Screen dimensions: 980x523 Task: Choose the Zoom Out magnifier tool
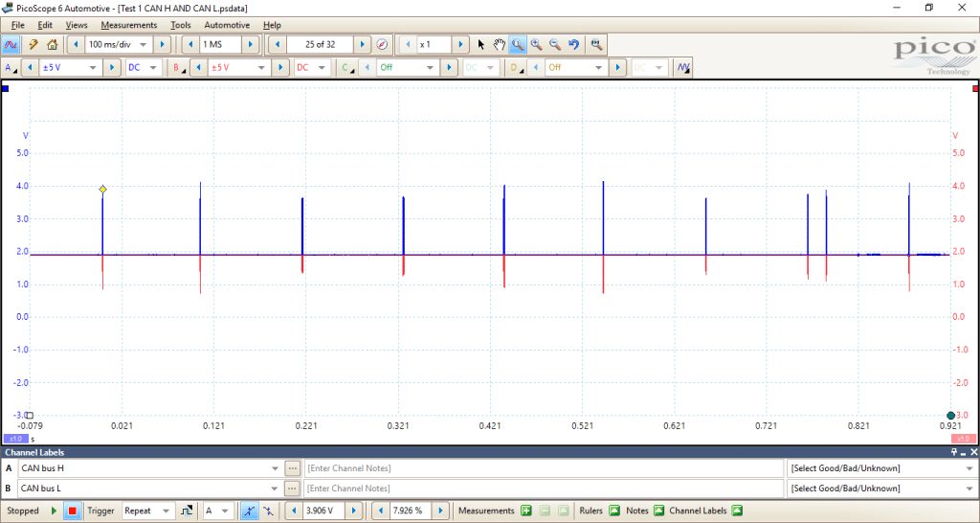[555, 45]
